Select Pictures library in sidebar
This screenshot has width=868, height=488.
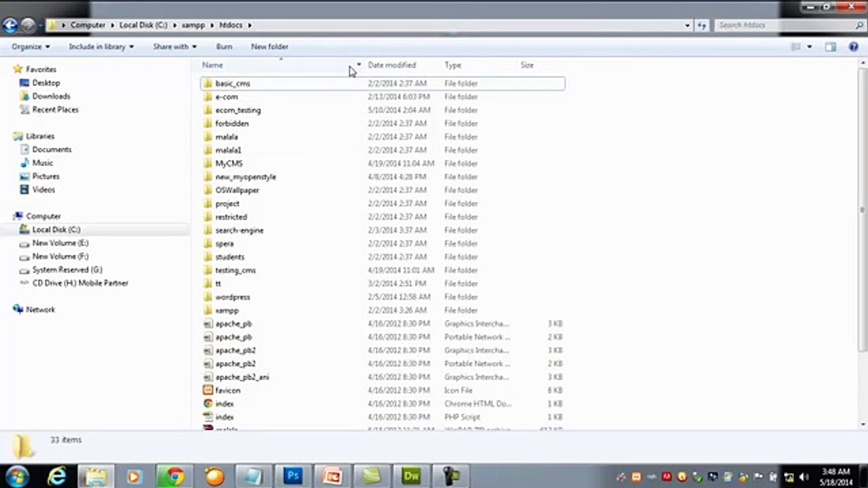[x=45, y=176]
